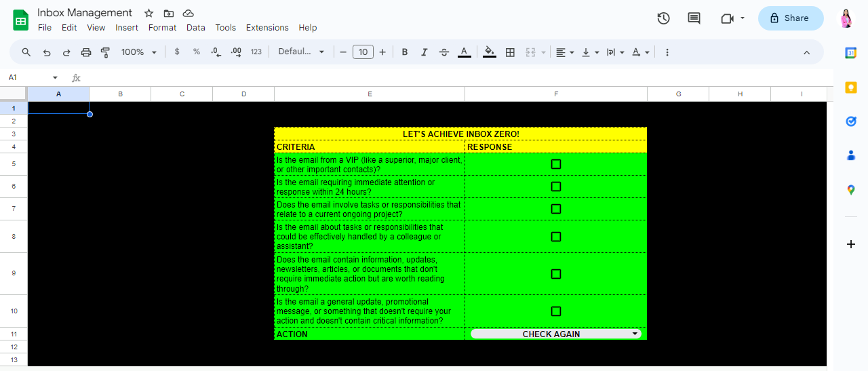
Task: Move document with folder icon
Action: (x=168, y=14)
